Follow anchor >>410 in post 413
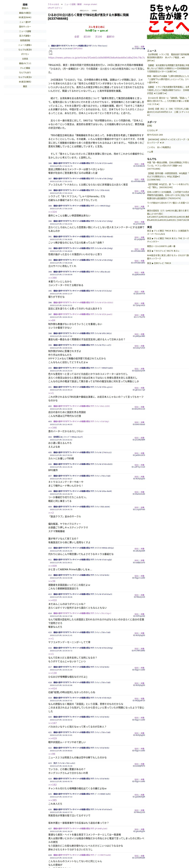189x868 pixels. coord(52,600)
